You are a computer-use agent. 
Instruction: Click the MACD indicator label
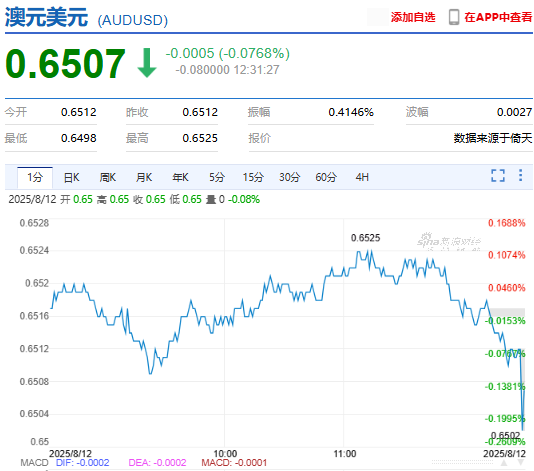[x=34, y=462]
